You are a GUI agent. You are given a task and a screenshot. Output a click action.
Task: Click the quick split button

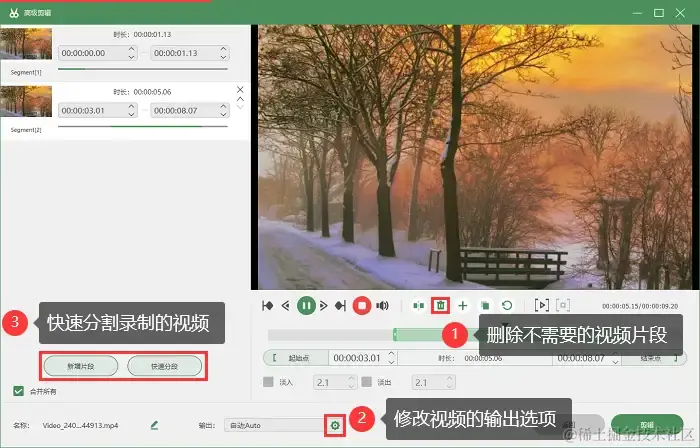click(164, 366)
